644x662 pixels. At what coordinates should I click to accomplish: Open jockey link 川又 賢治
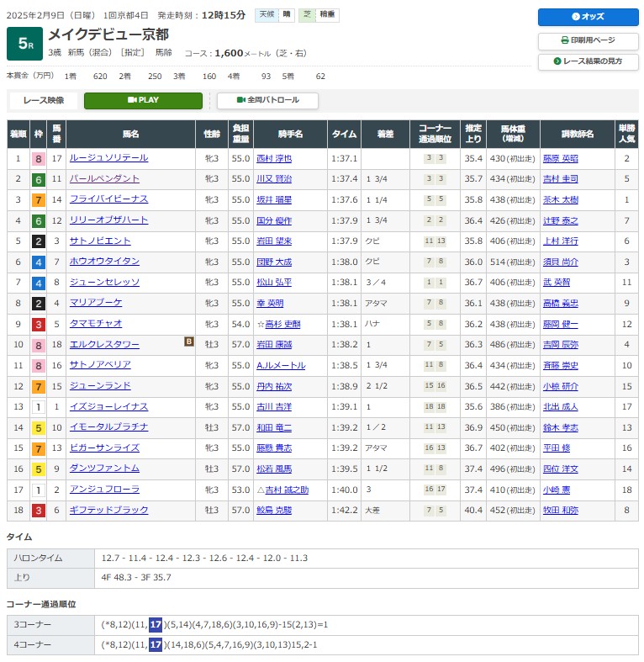coord(273,179)
